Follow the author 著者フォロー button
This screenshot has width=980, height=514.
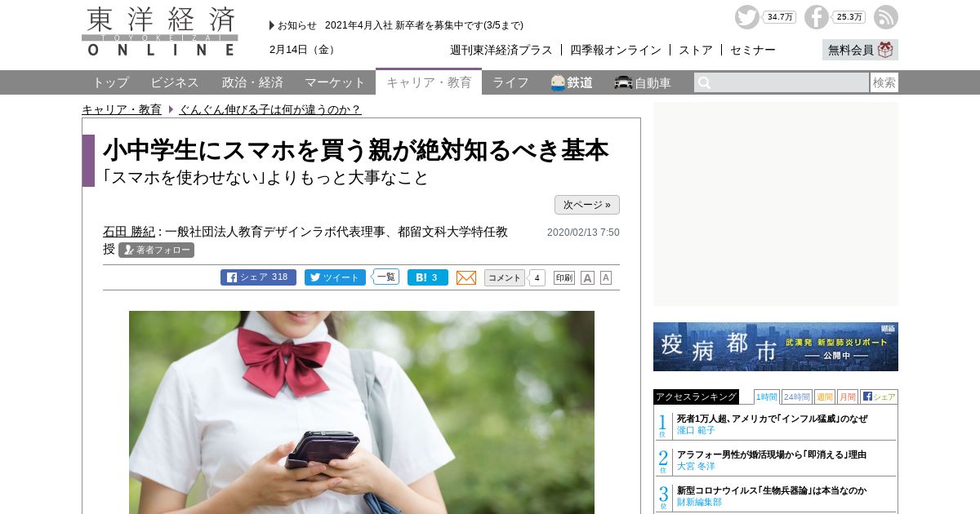click(x=156, y=250)
